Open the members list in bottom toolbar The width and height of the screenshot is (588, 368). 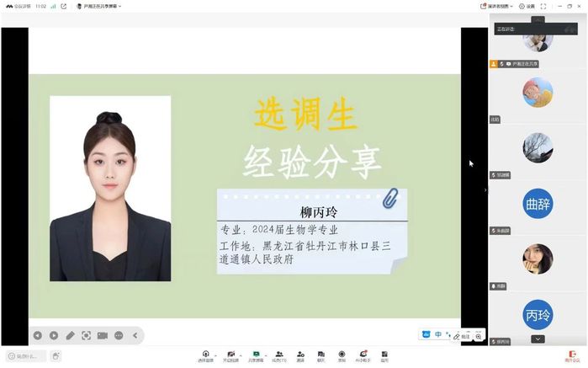(x=278, y=355)
